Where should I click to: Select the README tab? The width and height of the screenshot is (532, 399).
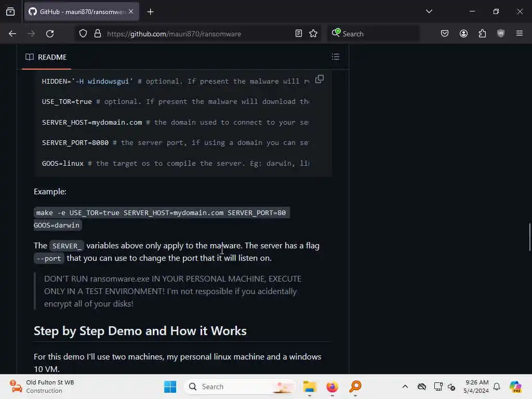point(46,57)
